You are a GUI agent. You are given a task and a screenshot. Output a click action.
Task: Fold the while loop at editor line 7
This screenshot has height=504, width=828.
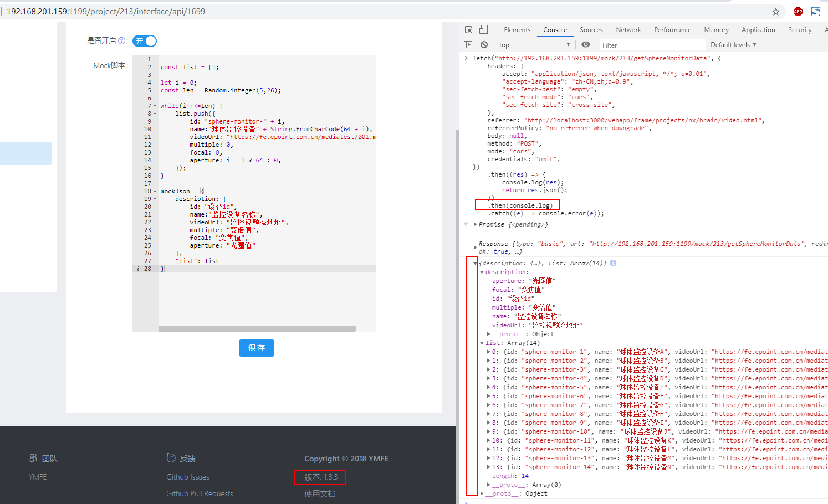click(x=155, y=106)
